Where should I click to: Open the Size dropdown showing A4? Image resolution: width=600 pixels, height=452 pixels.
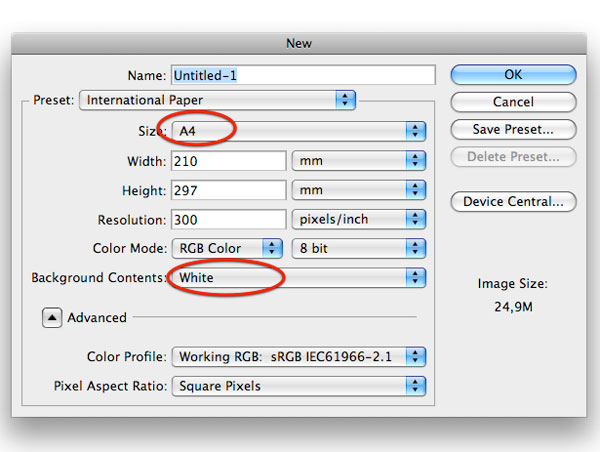(298, 131)
